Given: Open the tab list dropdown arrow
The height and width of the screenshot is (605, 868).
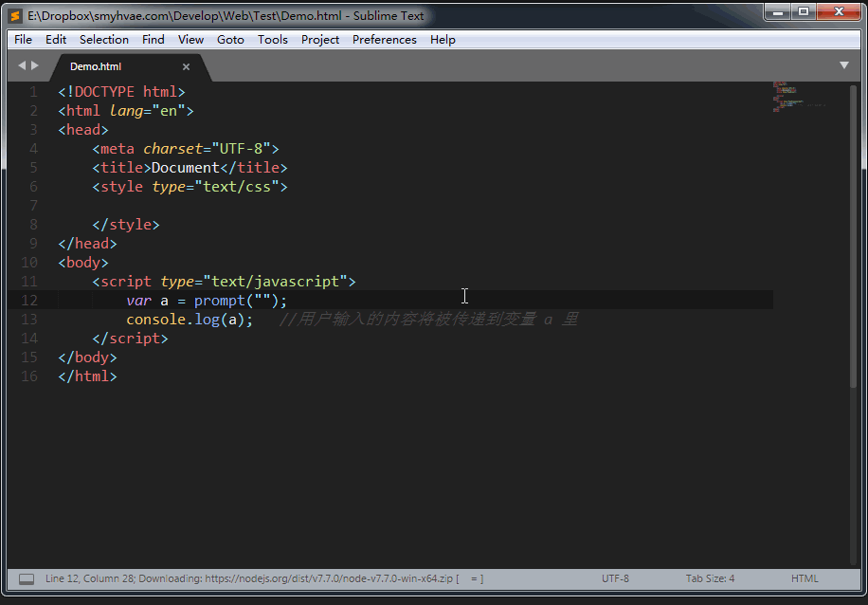Looking at the screenshot, I should [844, 65].
